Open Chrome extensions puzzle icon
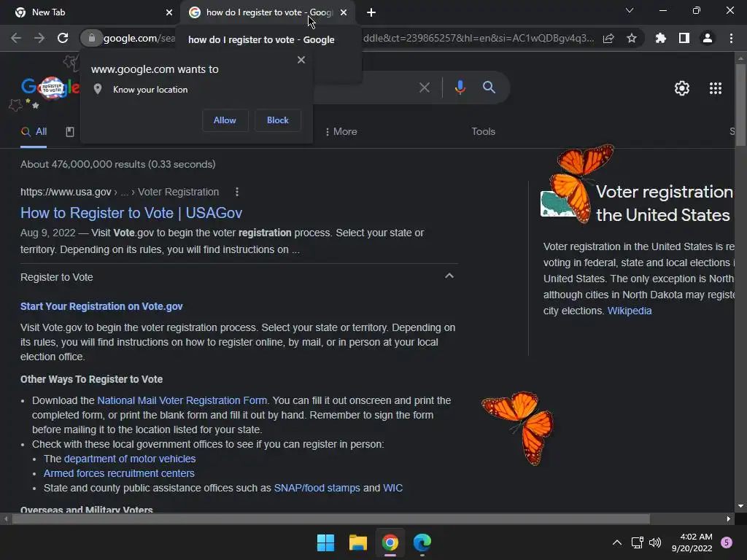This screenshot has height=560, width=747. [660, 38]
